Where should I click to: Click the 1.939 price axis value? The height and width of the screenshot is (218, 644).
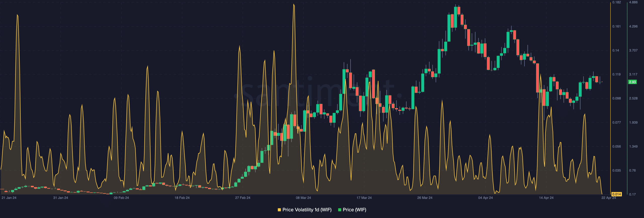coord(633,122)
